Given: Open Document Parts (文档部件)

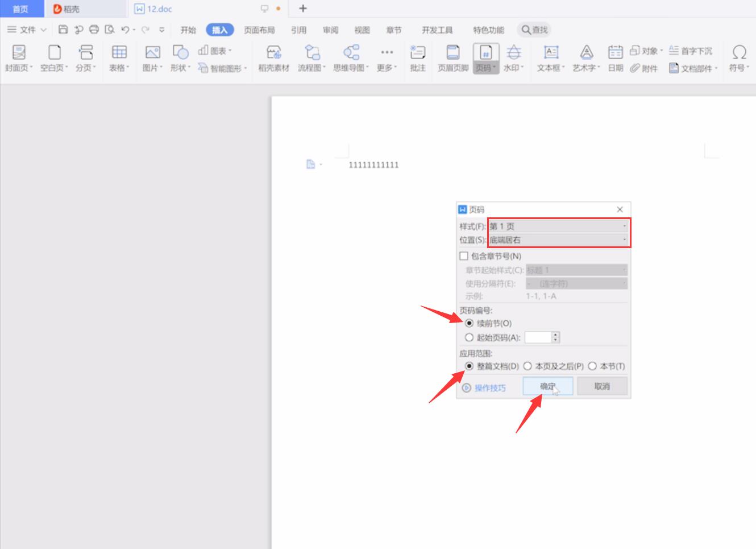Looking at the screenshot, I should click(x=693, y=68).
